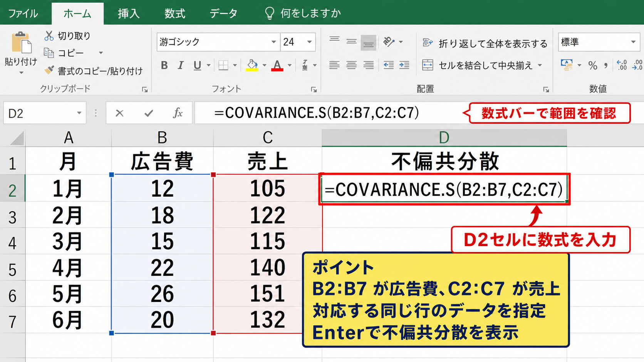Open font group dialog launcher

coord(314,90)
